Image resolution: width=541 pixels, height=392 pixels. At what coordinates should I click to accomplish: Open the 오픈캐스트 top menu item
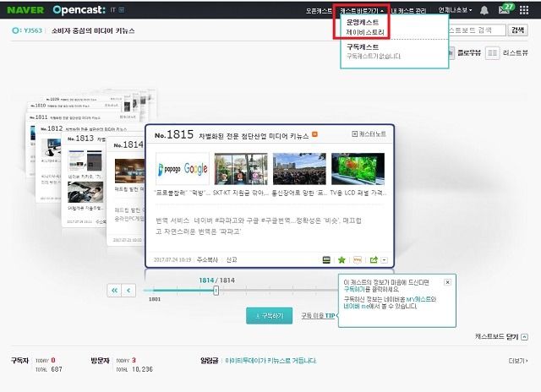[319, 11]
